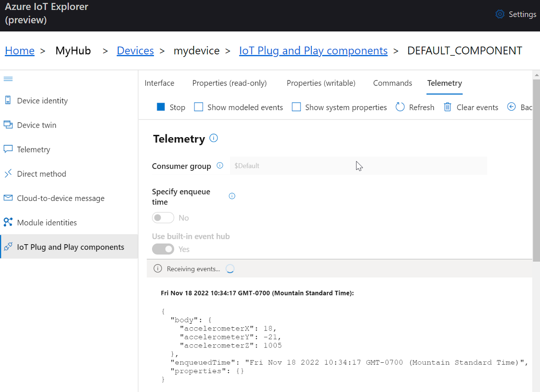Click the Module identities icon
540x392 pixels.
tap(8, 222)
